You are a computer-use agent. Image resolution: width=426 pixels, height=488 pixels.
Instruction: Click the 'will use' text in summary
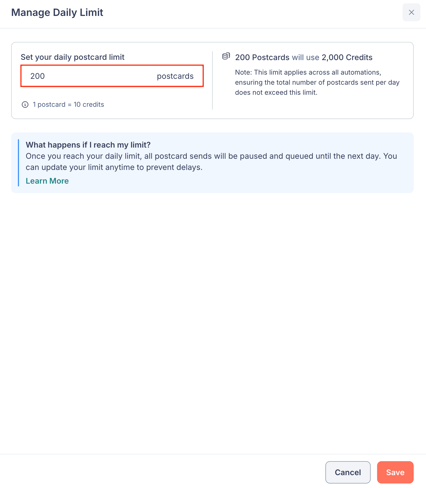tap(305, 57)
